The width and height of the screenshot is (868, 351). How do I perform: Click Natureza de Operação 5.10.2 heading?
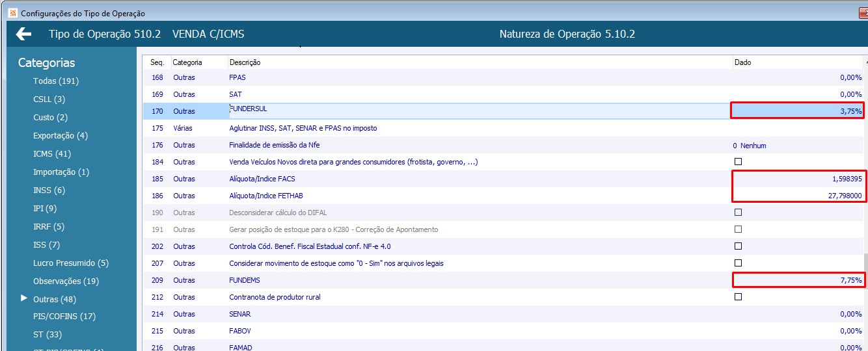pos(567,34)
